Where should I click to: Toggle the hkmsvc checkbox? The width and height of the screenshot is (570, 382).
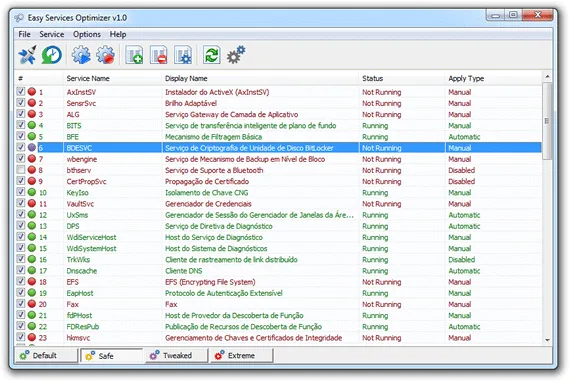click(21, 337)
